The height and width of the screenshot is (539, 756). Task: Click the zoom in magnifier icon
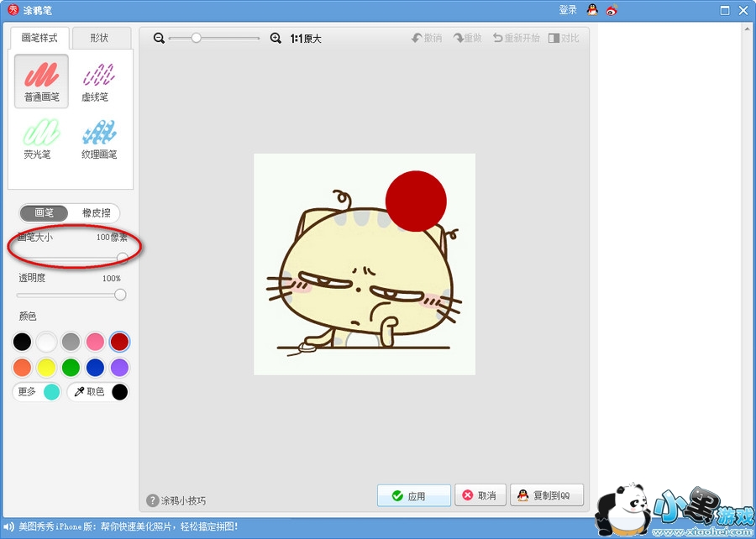pyautogui.click(x=276, y=39)
